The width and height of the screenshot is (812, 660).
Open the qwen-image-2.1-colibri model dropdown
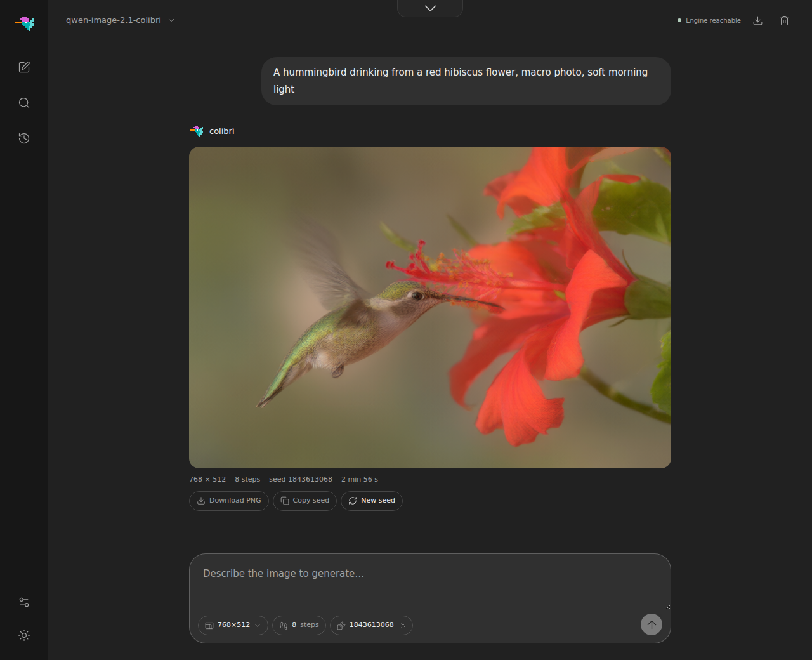coord(120,20)
